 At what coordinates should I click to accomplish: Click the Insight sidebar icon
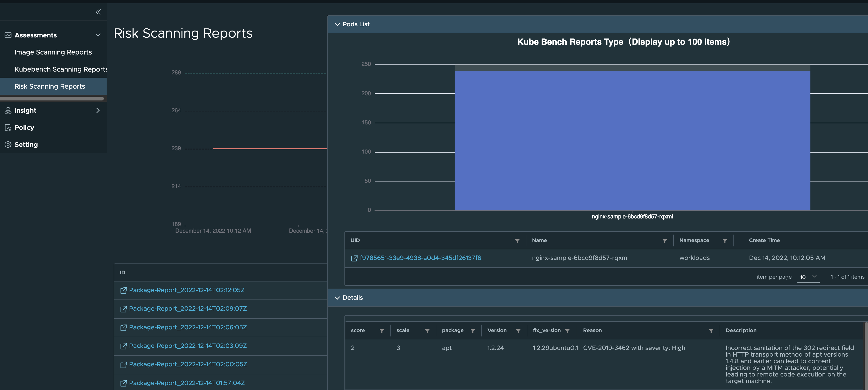pos(8,110)
